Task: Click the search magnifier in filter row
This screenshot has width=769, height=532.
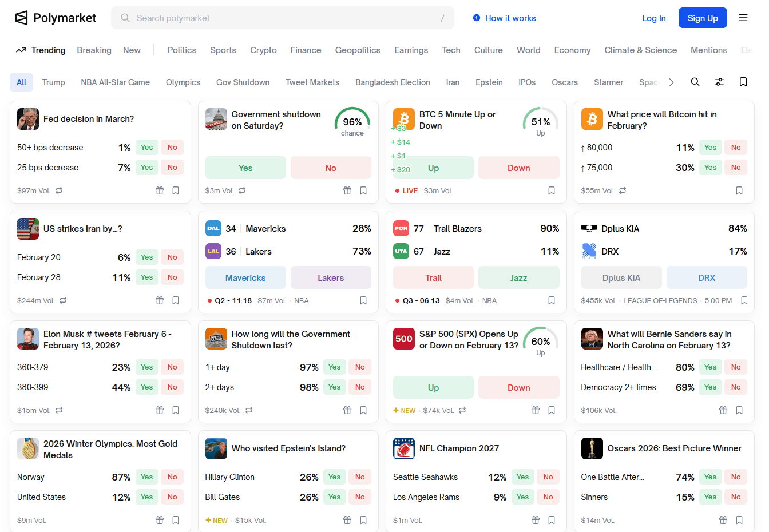Action: click(x=695, y=82)
